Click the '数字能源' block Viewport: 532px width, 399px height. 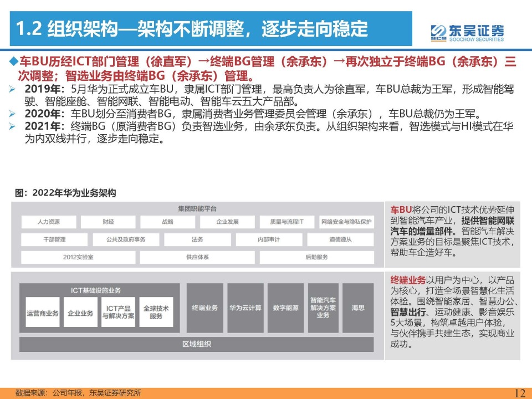286,308
